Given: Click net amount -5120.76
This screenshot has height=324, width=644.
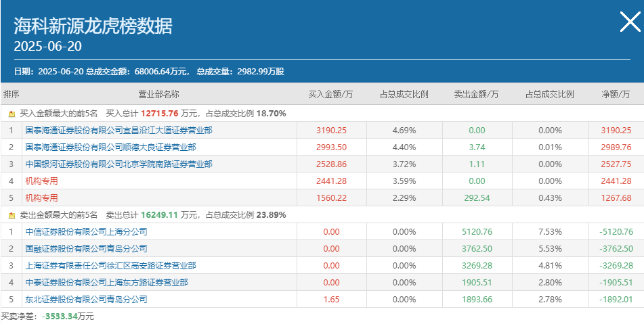Looking at the screenshot, I should pyautogui.click(x=616, y=232).
